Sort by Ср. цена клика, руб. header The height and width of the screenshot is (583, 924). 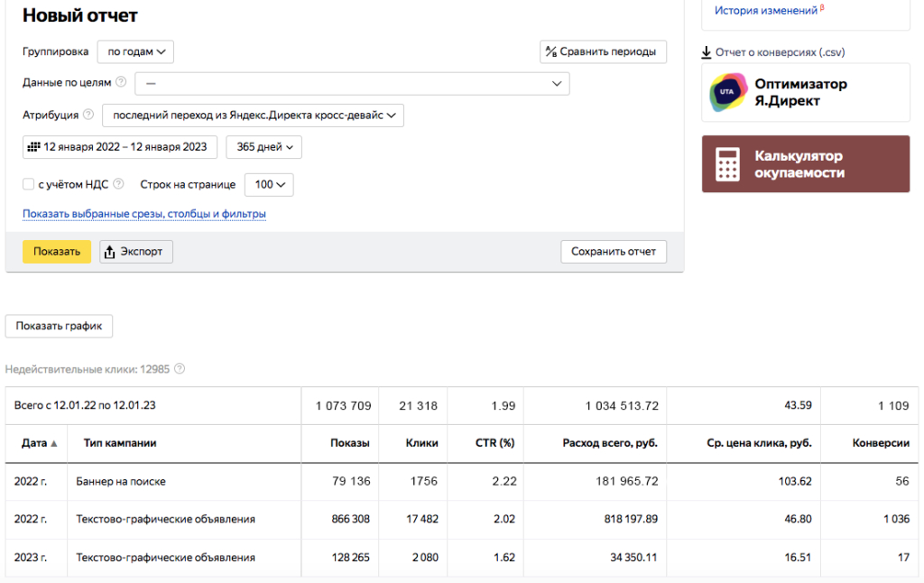(759, 443)
